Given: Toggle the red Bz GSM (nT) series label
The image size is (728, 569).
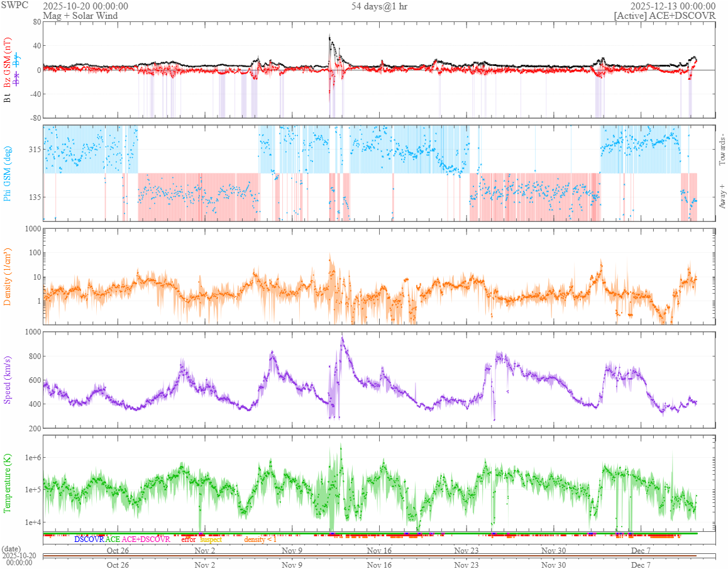Looking at the screenshot, I should [x=7, y=63].
